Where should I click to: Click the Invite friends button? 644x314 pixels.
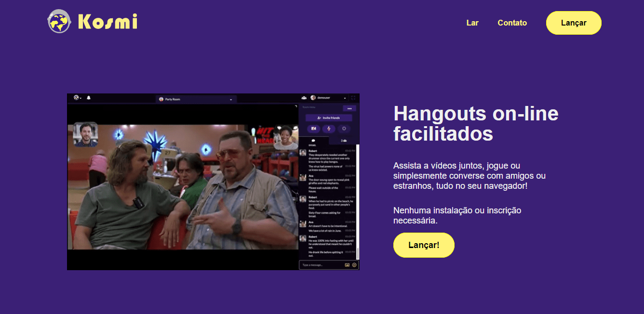[x=329, y=118]
